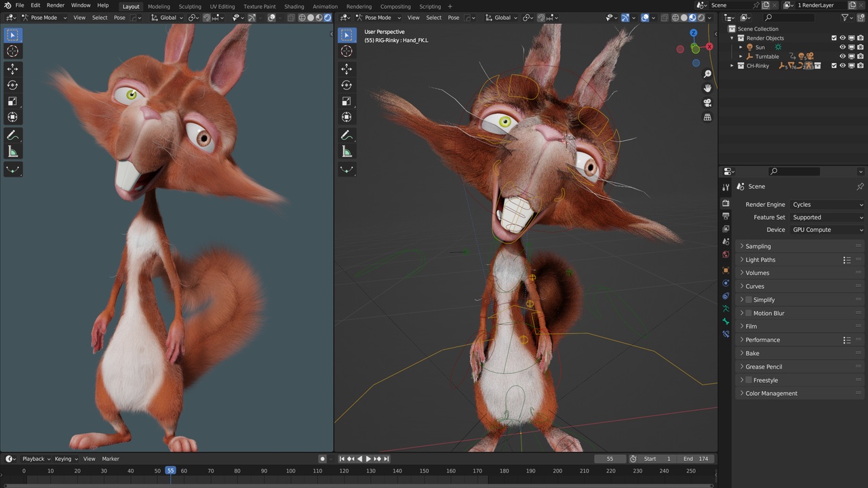Select the Cursor tool in left viewport
Screen dimensions: 868x488
tap(12, 52)
